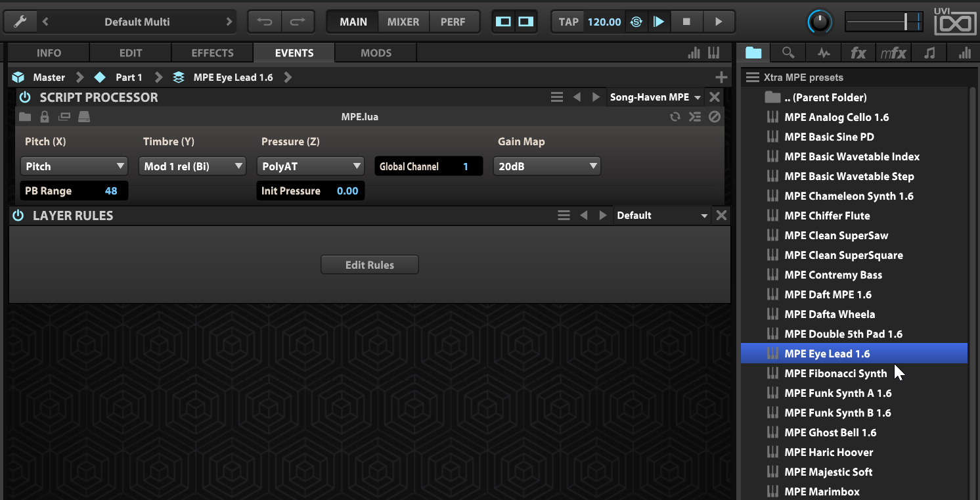Add event processor with plus icon
This screenshot has height=500, width=980.
tap(721, 78)
